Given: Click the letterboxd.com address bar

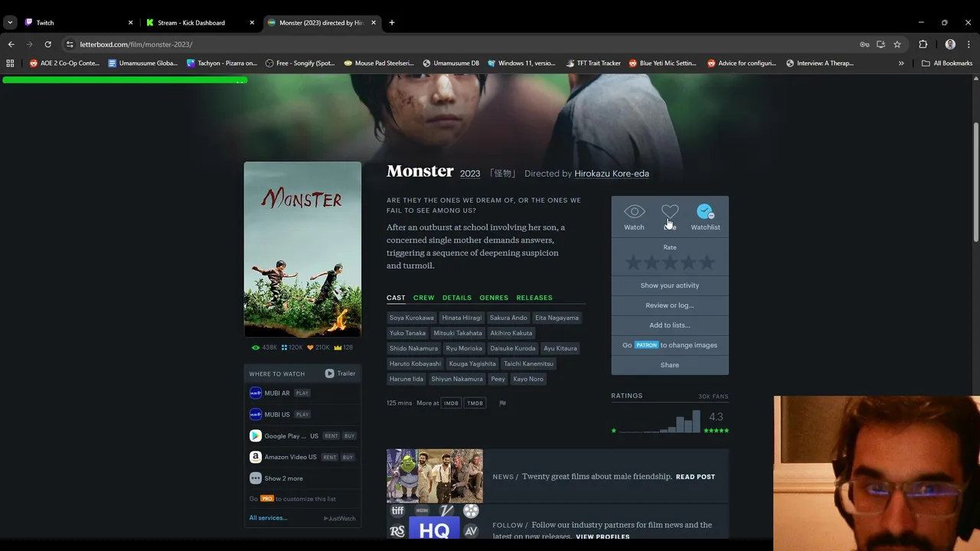Looking at the screenshot, I should click(x=459, y=44).
